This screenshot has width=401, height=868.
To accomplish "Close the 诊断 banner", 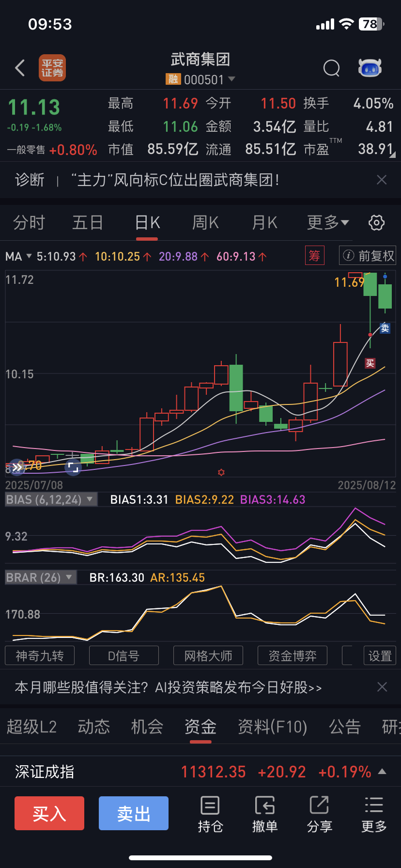I will 382,180.
